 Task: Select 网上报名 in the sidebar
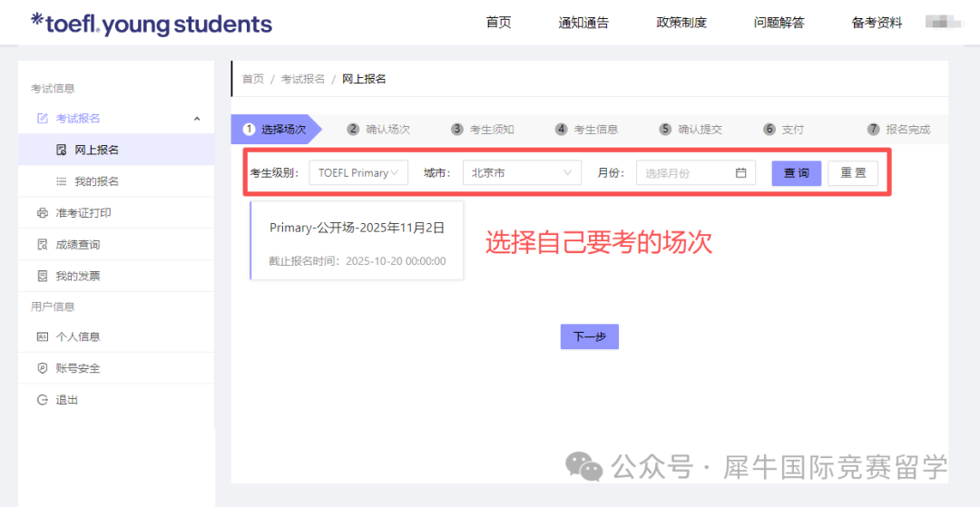116,150
